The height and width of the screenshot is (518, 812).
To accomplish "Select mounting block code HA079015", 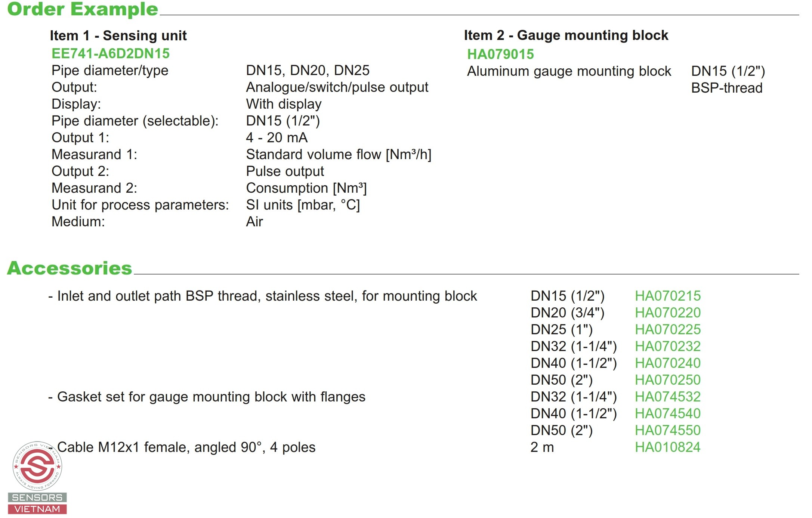I will point(500,54).
